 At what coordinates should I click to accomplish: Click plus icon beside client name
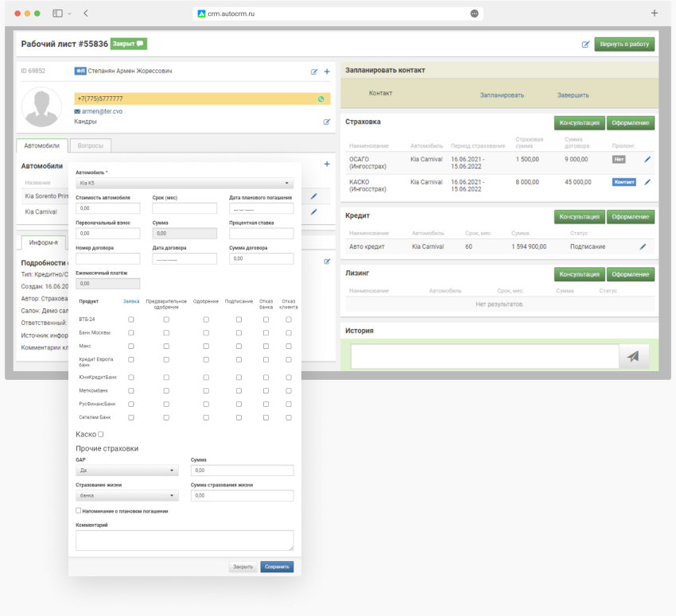(x=327, y=72)
